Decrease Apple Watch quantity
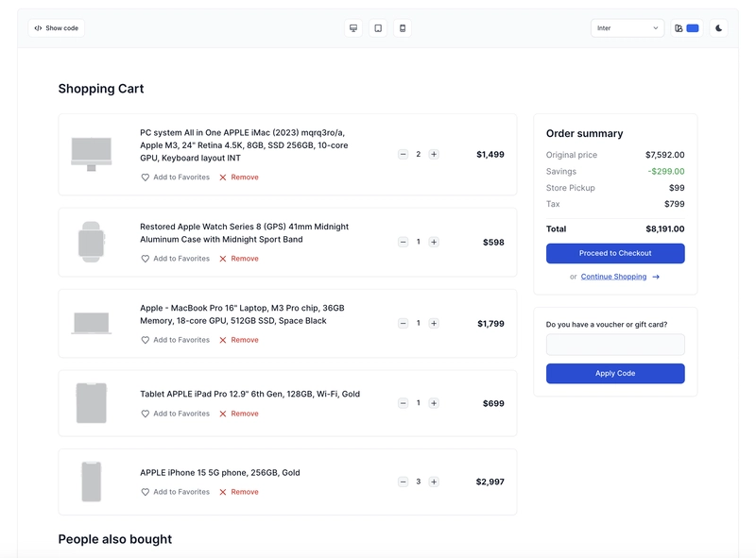The image size is (756, 558). [x=404, y=242]
